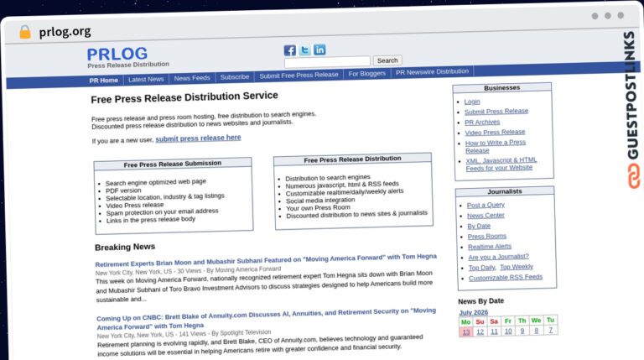Select date 12 in the calendar
This screenshot has width=644, height=360.
coord(480,331)
